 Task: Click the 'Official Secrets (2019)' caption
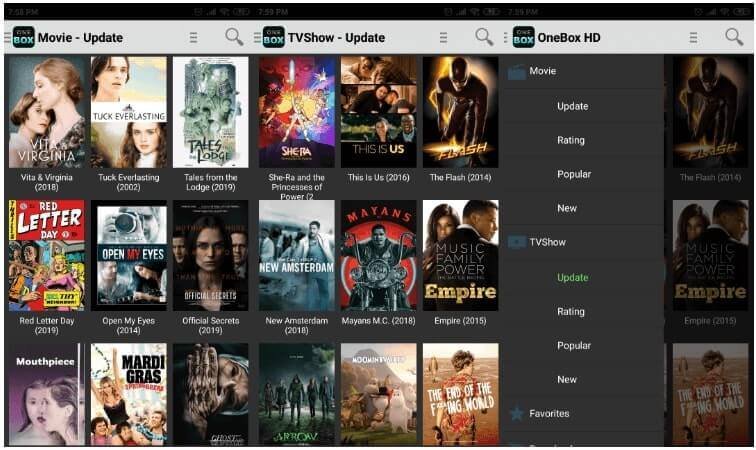(211, 326)
